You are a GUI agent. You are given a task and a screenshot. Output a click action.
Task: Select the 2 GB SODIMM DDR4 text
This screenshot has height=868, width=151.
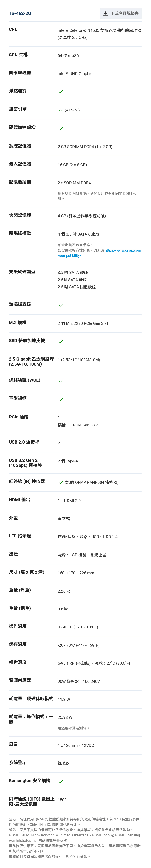point(85,147)
